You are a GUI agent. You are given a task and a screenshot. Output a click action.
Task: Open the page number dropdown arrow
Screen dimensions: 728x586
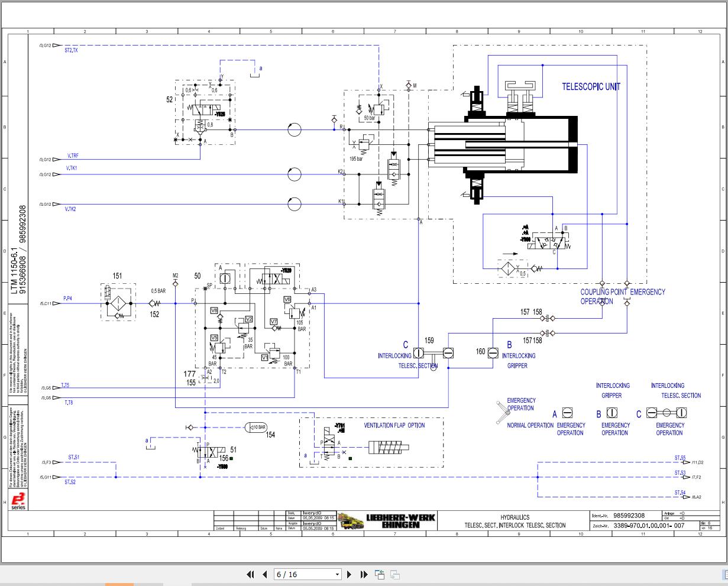[337, 574]
